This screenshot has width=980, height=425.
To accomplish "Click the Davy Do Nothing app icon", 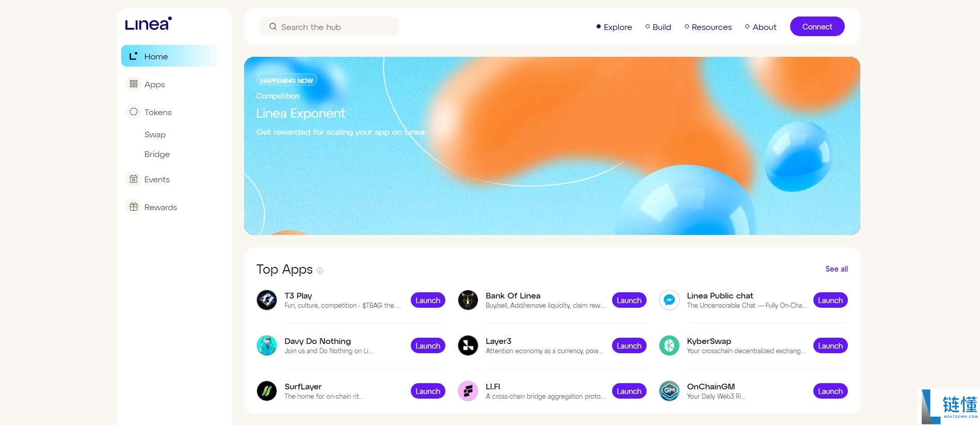I will [267, 345].
